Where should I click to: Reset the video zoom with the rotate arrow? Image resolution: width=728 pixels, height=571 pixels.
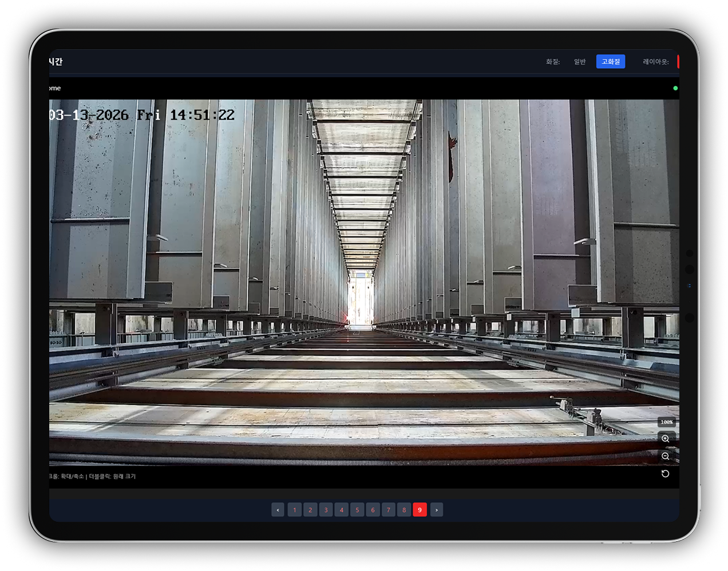pos(665,474)
